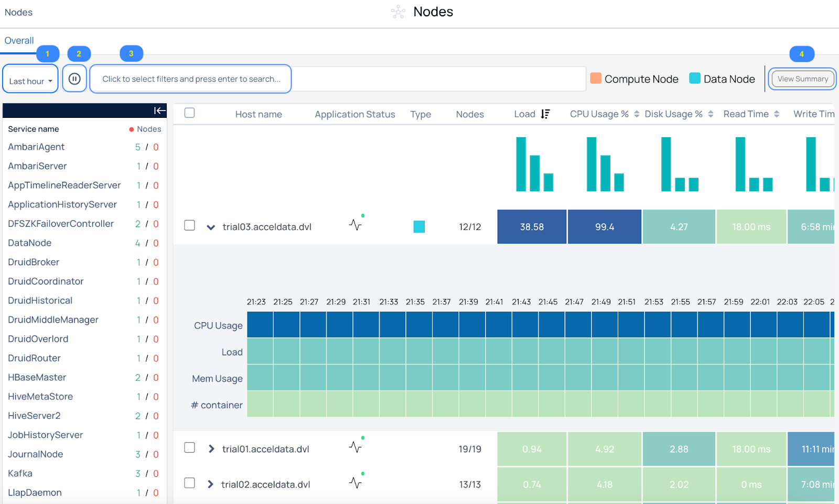Select DruidBroker in service list
The image size is (839, 504).
click(x=34, y=262)
